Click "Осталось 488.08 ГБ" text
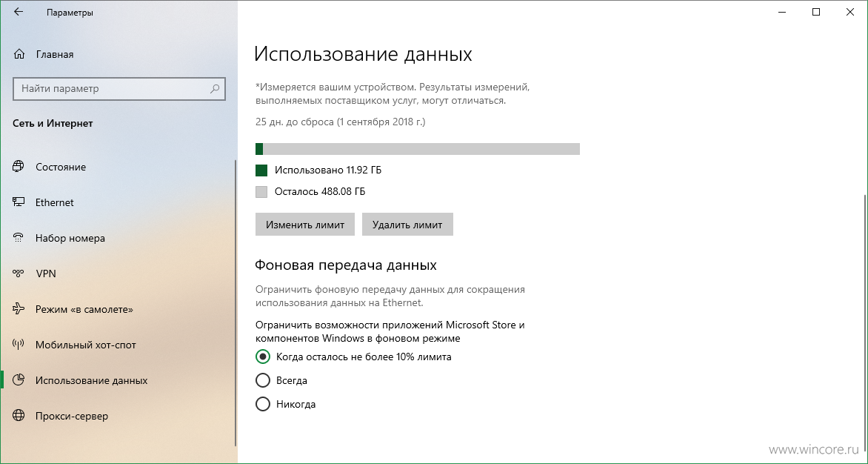 [x=320, y=191]
